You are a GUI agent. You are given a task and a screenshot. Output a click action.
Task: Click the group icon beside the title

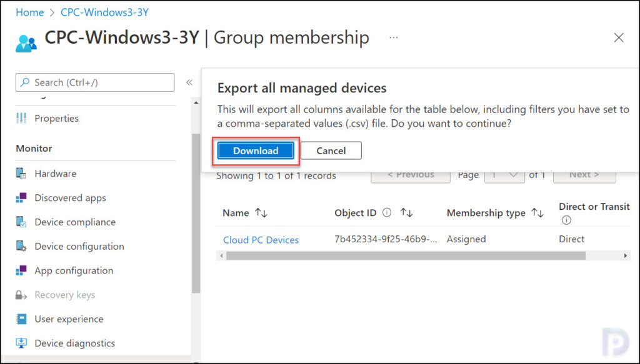[x=26, y=43]
